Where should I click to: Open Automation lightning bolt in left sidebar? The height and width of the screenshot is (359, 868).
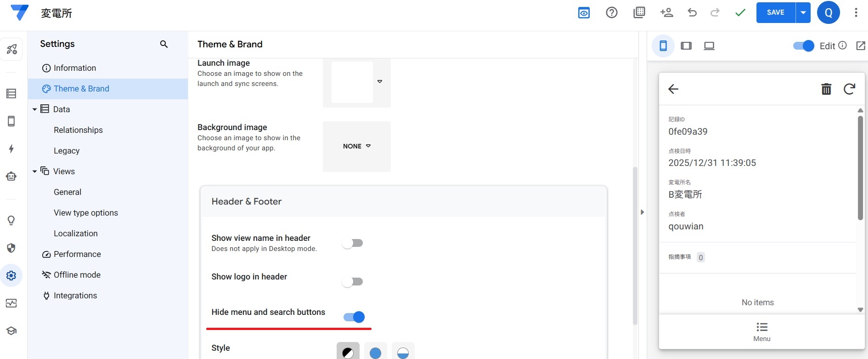11,148
